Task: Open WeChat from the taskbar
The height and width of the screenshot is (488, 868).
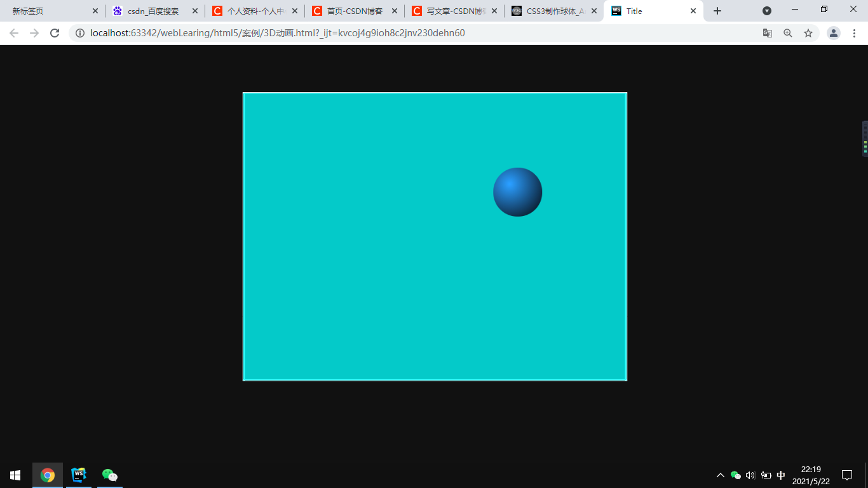Action: pyautogui.click(x=110, y=475)
